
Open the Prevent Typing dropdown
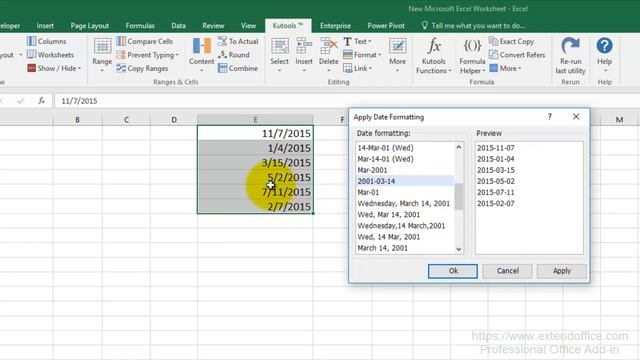tap(148, 55)
